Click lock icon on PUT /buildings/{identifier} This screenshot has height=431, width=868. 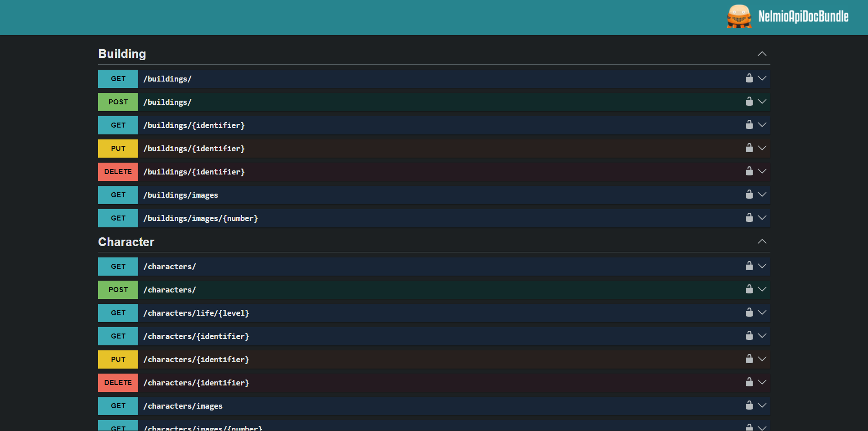[x=749, y=148]
